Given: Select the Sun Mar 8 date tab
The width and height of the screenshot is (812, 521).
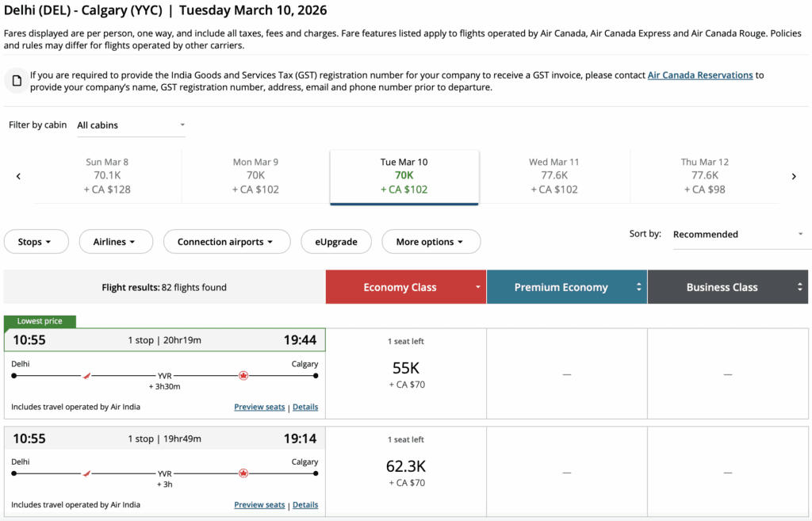Looking at the screenshot, I should pos(107,176).
